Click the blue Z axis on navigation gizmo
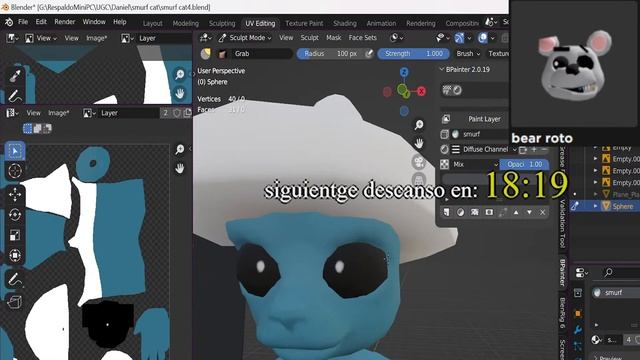Viewport: 640px width, 360px height. 404,72
